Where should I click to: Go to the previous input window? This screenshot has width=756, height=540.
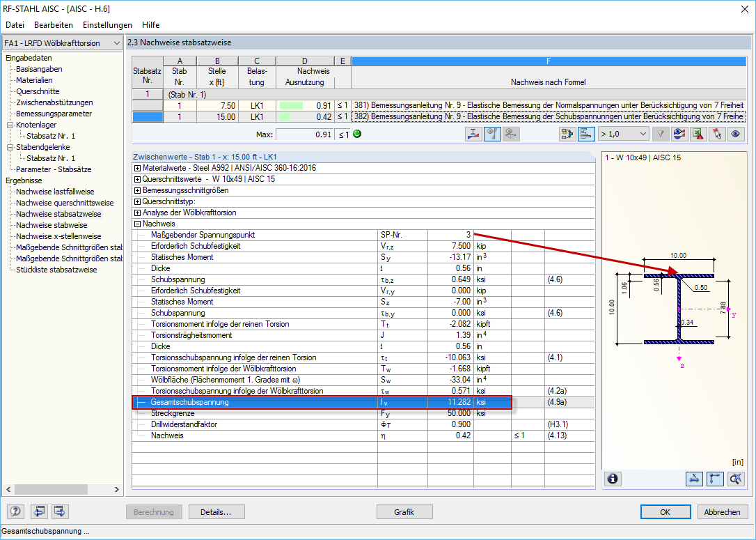coord(39,511)
